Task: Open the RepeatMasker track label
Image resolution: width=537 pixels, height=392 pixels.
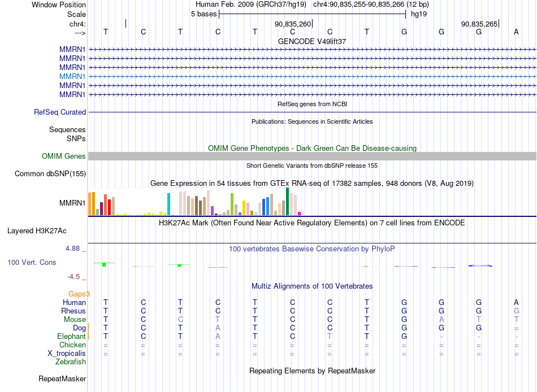Action: [x=62, y=378]
